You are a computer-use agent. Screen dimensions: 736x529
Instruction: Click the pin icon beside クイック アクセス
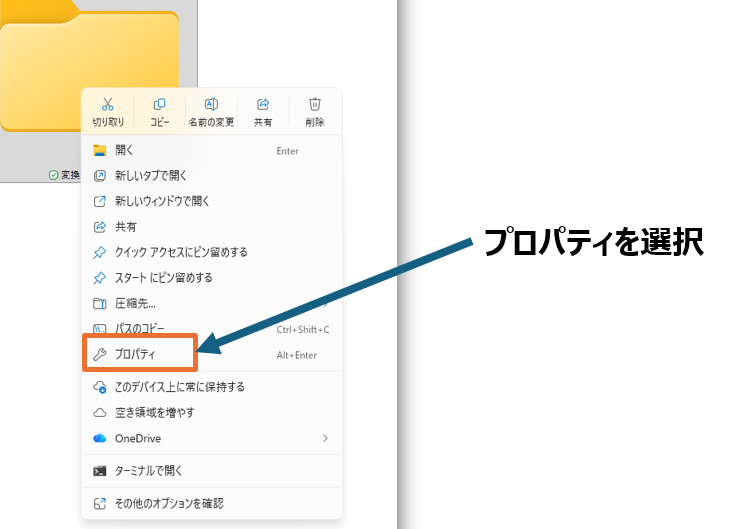click(x=100, y=253)
